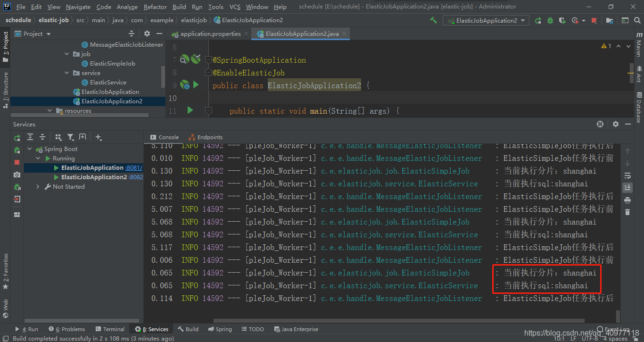Screen dimensions: 644x342
Task: Open the Group By dropdown in Services toolbar
Action: 58,137
